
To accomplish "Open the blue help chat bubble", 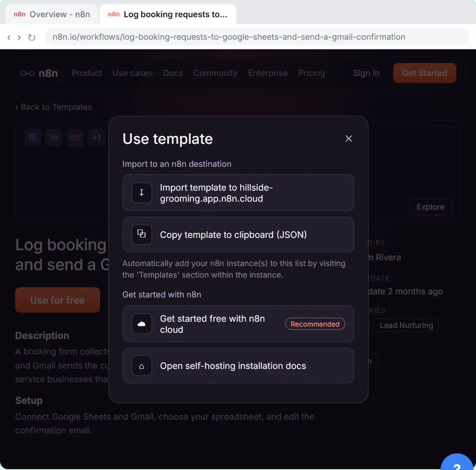I will [457, 463].
